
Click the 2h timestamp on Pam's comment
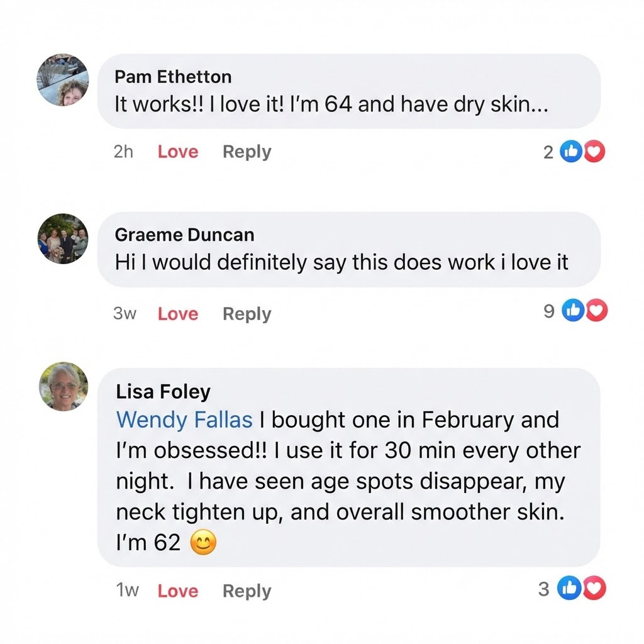(123, 152)
